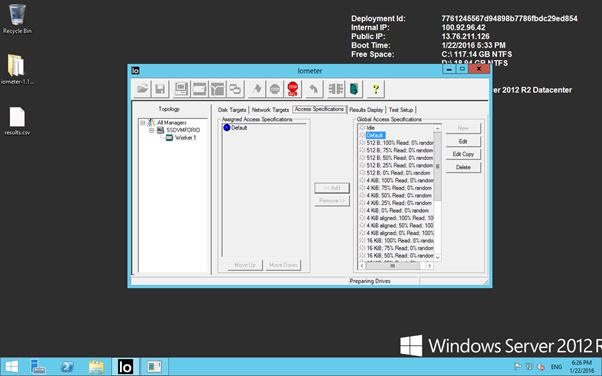Click the Delete button
The height and width of the screenshot is (376, 602).
pyautogui.click(x=463, y=167)
